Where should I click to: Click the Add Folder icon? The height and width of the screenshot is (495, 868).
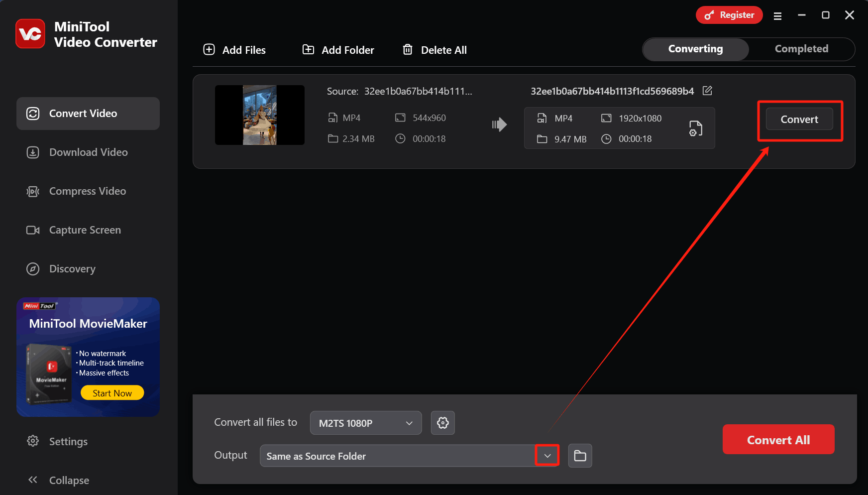click(308, 49)
